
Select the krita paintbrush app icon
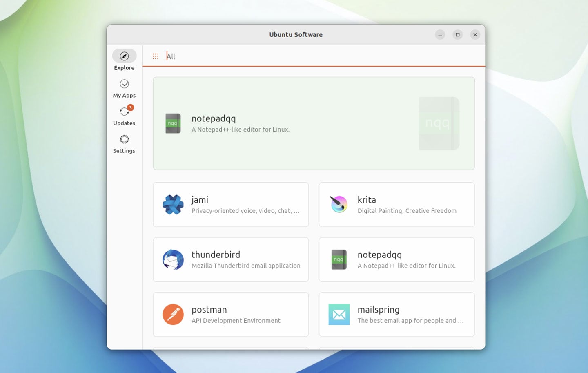pyautogui.click(x=339, y=205)
